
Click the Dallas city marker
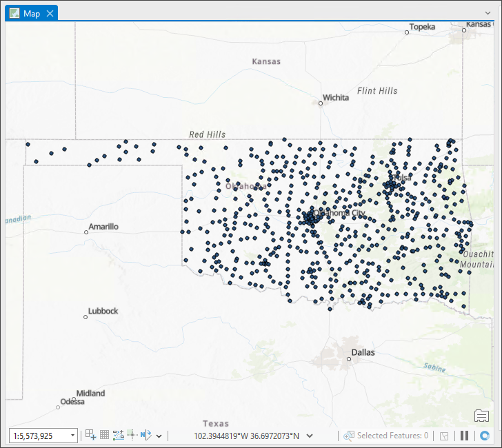tap(349, 359)
